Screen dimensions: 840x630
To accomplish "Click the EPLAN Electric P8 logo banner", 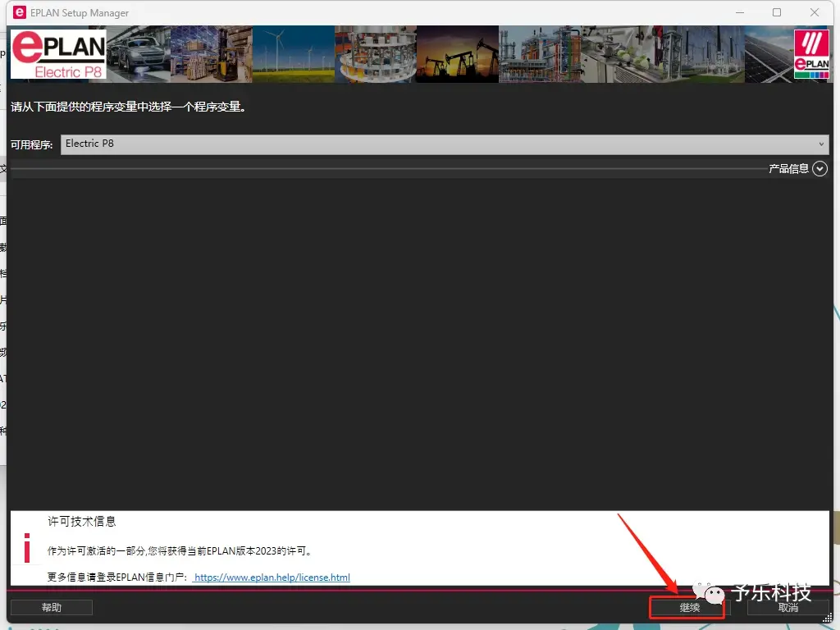I will pos(58,54).
